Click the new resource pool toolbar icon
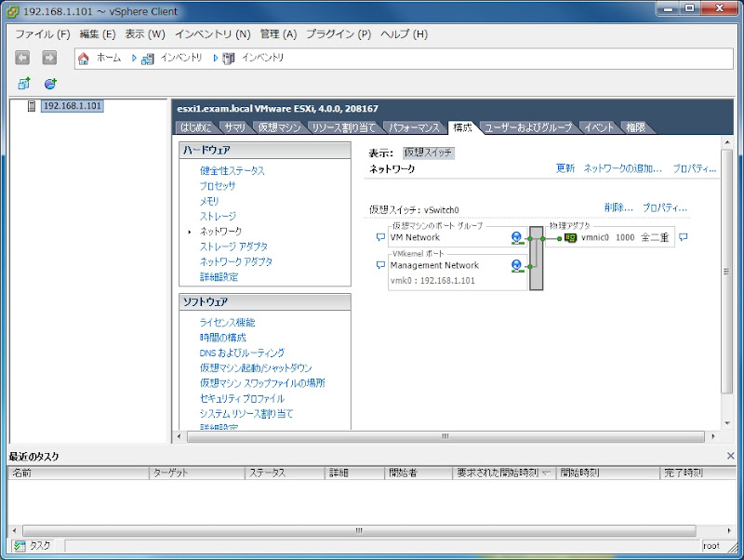 point(50,84)
